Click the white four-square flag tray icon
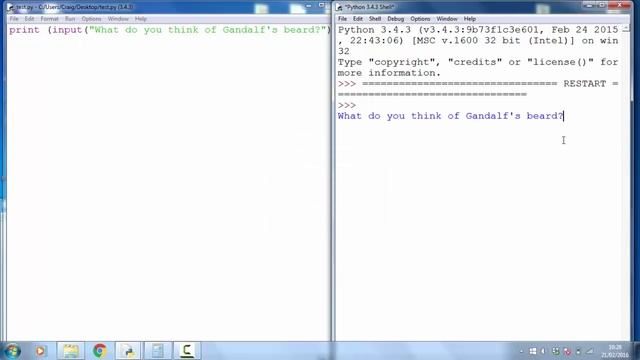Viewport: 640px width, 360px height. pyautogui.click(x=533, y=351)
